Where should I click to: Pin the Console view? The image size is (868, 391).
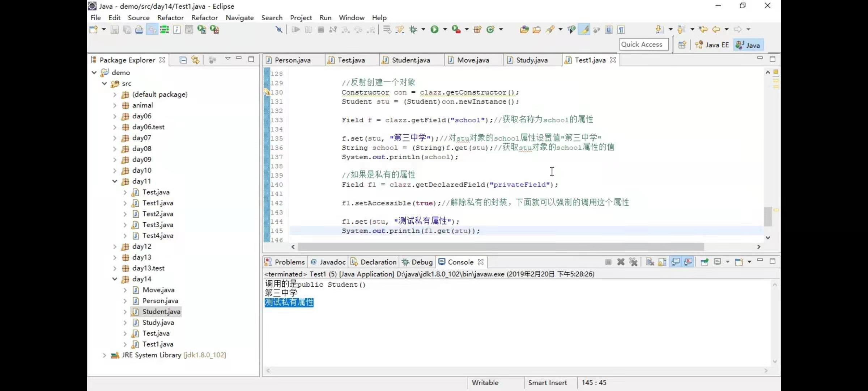[x=704, y=262]
